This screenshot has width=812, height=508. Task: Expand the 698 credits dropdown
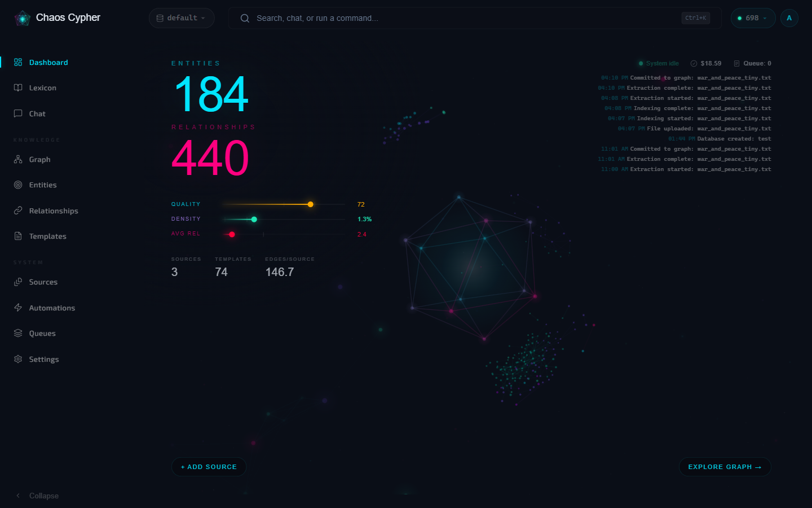[753, 18]
